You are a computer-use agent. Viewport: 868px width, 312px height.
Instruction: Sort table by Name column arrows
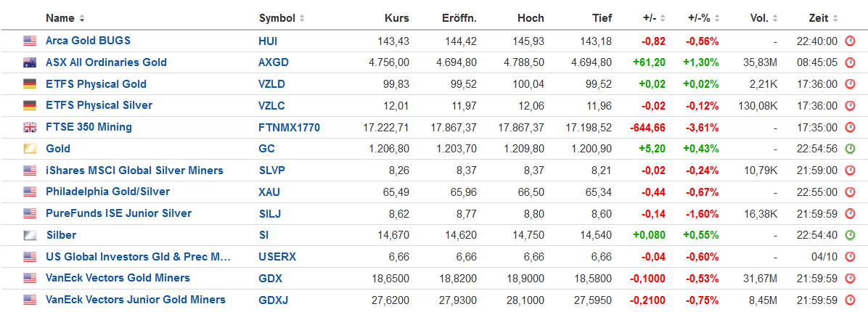coord(82,18)
